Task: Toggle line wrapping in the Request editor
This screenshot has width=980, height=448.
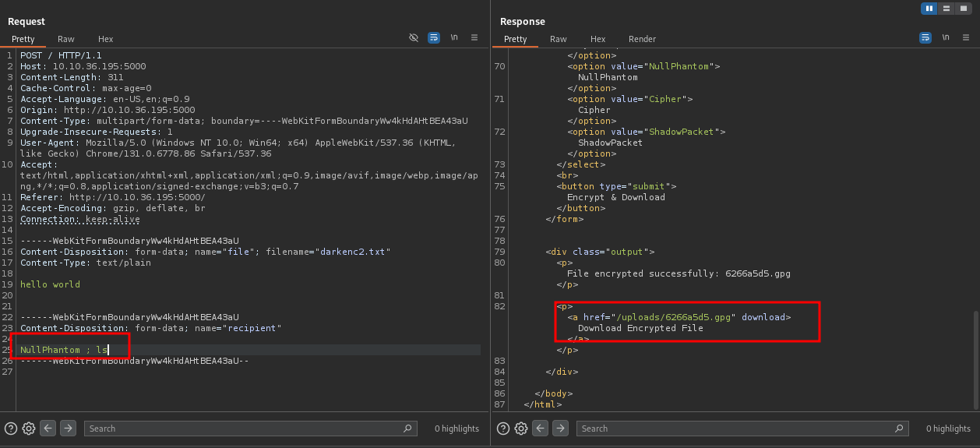Action: (x=434, y=37)
